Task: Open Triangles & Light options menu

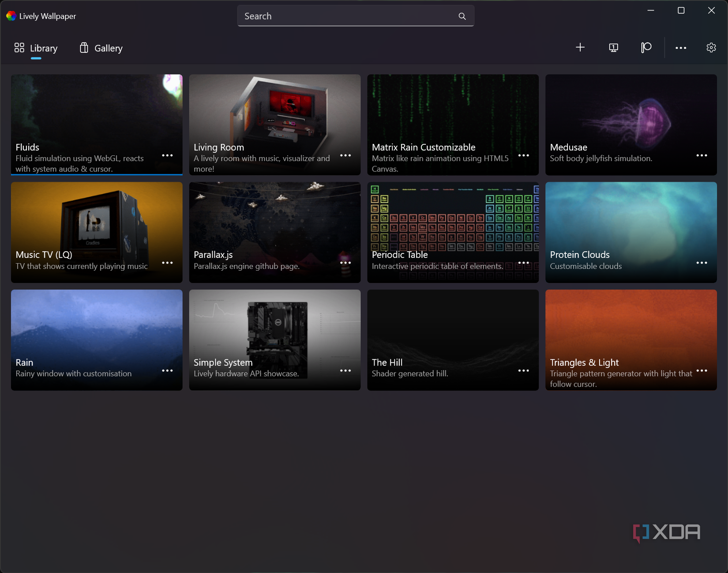Action: click(x=702, y=370)
